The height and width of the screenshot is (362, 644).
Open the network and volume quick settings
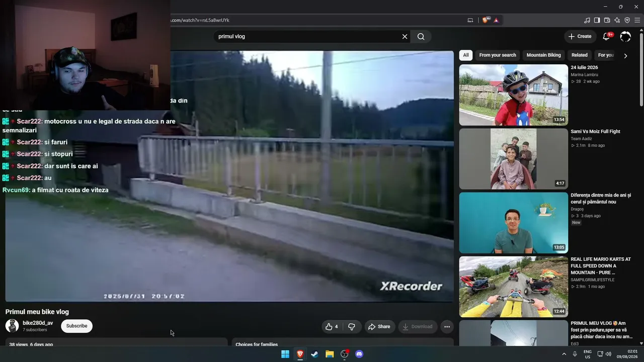click(604, 354)
